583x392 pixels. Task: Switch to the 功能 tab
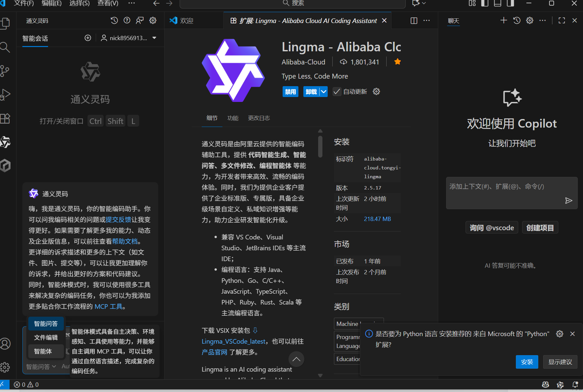pos(233,118)
